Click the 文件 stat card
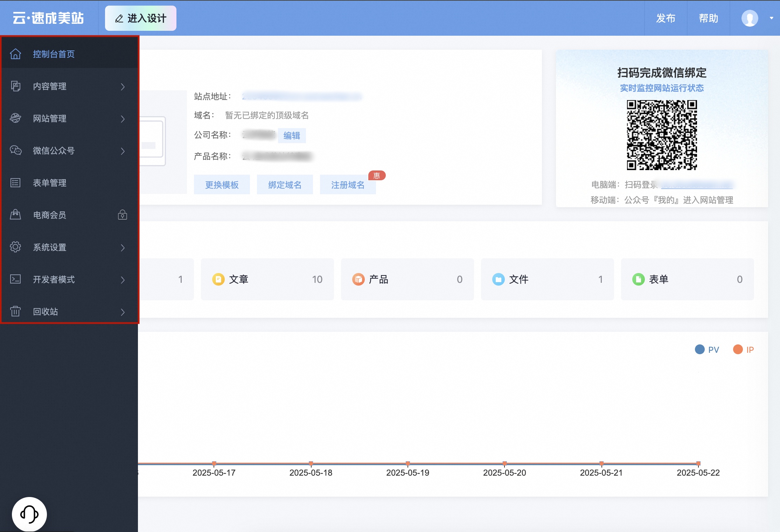Viewport: 780px width, 532px height. (x=548, y=279)
